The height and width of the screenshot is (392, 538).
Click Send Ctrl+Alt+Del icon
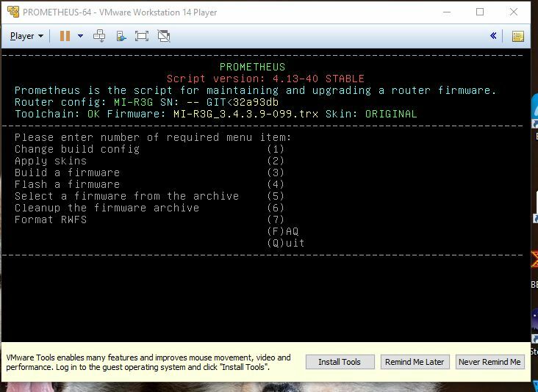pos(99,36)
